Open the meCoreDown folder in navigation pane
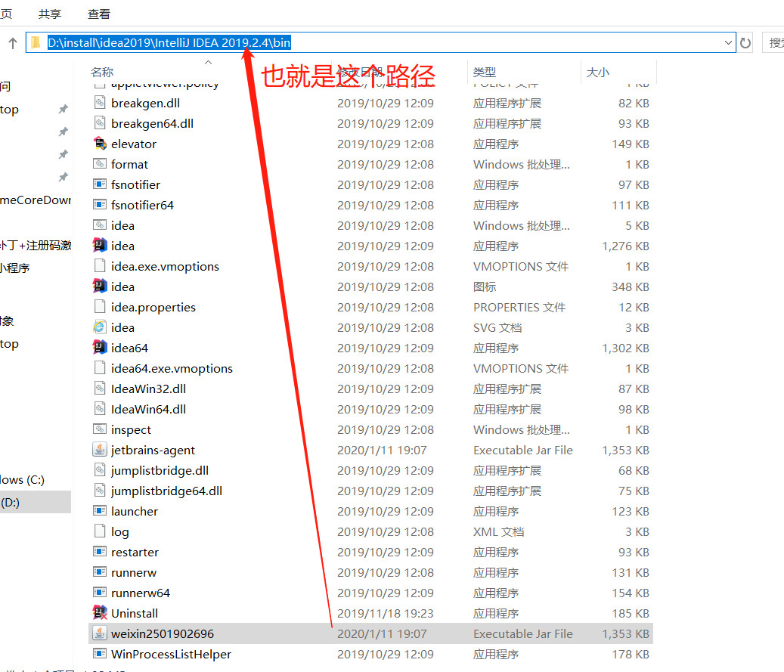784x672 pixels. (35, 200)
